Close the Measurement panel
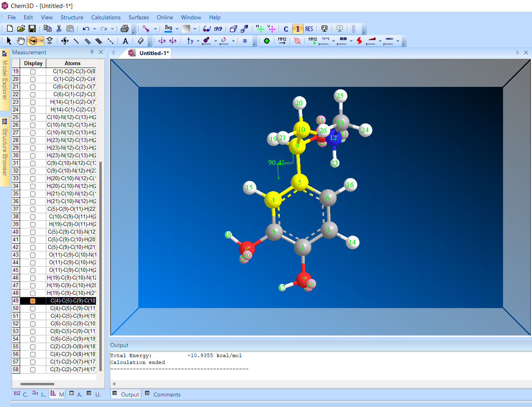 click(x=101, y=52)
